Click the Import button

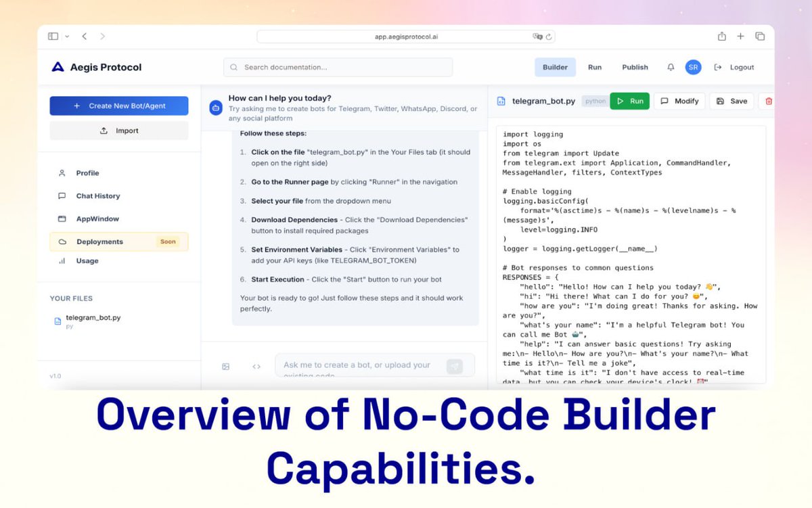tap(119, 131)
